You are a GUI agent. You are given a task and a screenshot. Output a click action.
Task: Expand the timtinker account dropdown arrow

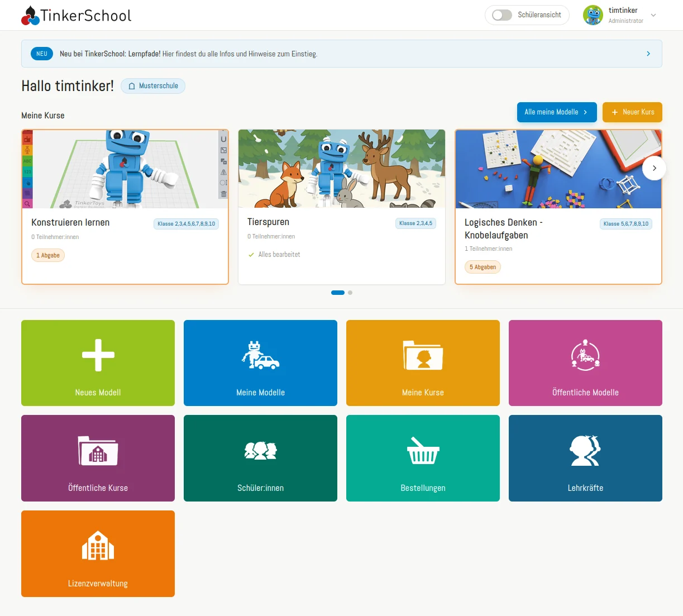click(x=653, y=15)
